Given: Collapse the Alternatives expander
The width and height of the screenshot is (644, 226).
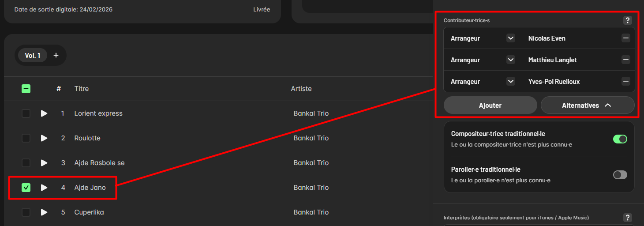Looking at the screenshot, I should 588,105.
